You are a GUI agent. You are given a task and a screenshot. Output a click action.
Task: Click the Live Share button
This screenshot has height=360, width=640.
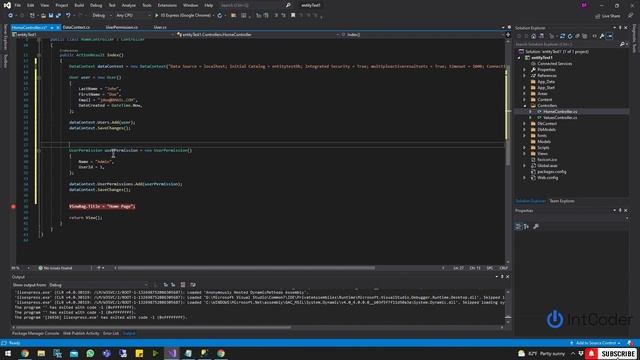(608, 16)
